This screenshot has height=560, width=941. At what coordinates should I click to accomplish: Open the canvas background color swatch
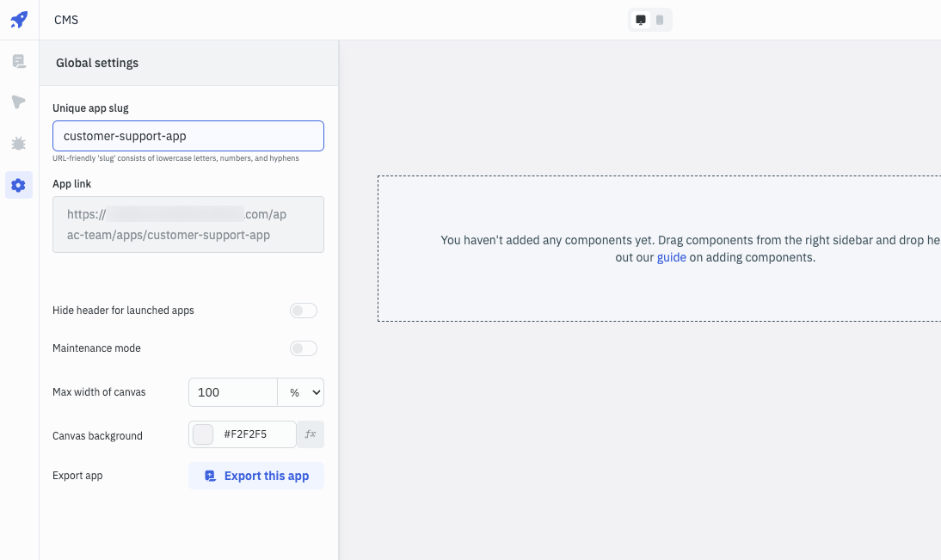[x=203, y=434]
